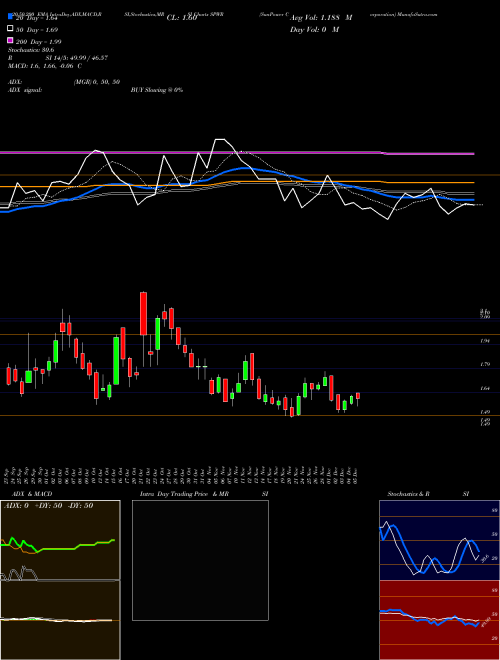
Task: Click the 1.94 price axis label
Action: (484, 341)
